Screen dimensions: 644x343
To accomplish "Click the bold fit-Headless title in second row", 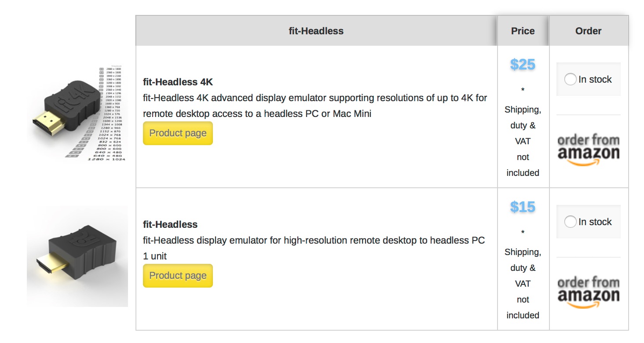I will (x=170, y=225).
